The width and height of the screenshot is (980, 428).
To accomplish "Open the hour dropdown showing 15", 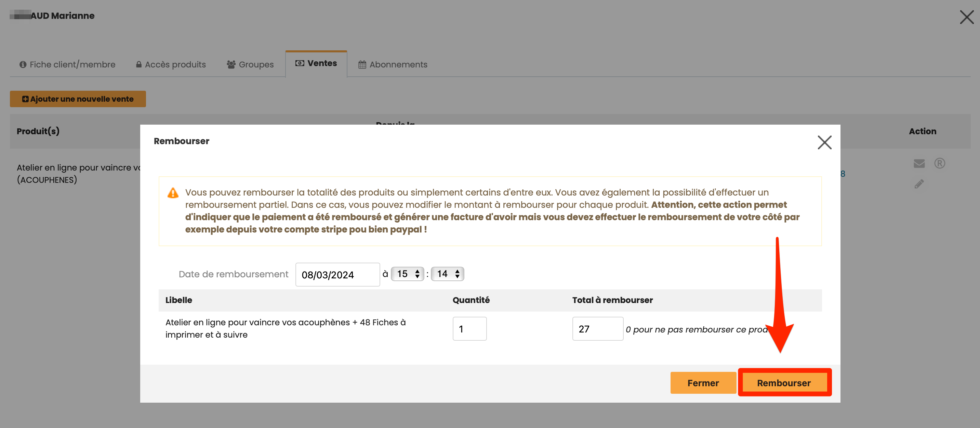I will [408, 274].
